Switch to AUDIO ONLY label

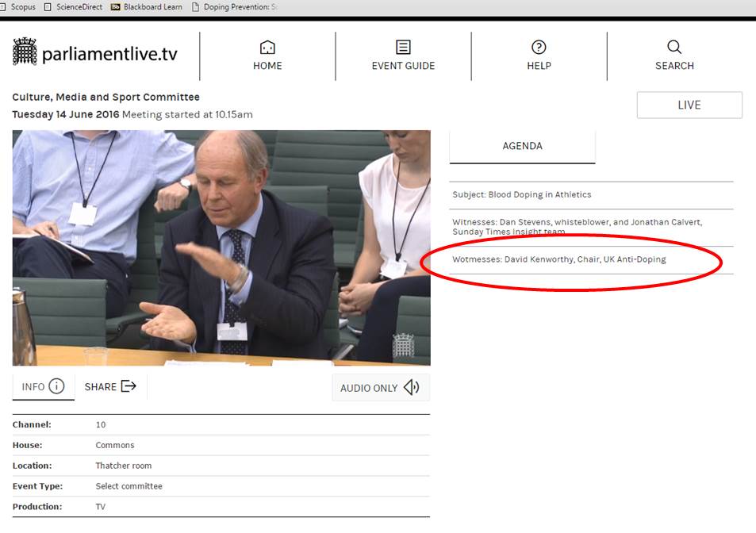369,388
